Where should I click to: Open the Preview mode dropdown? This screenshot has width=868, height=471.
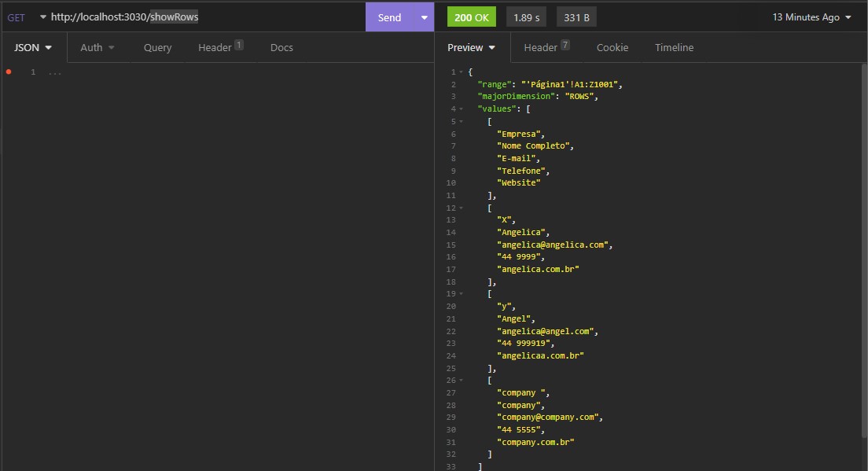point(471,47)
